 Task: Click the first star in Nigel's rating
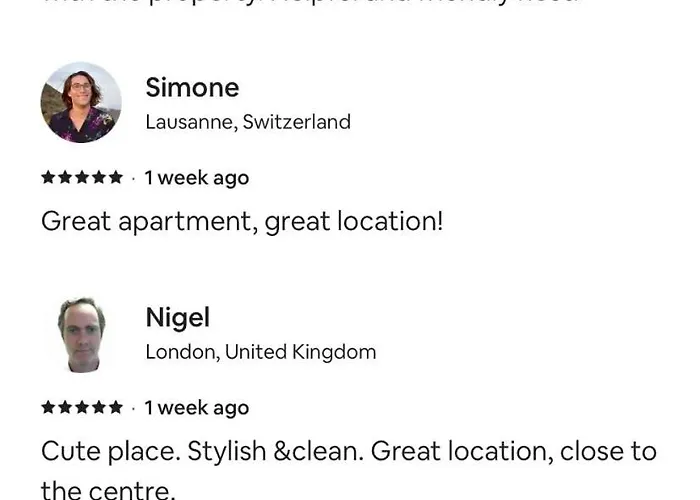48,408
